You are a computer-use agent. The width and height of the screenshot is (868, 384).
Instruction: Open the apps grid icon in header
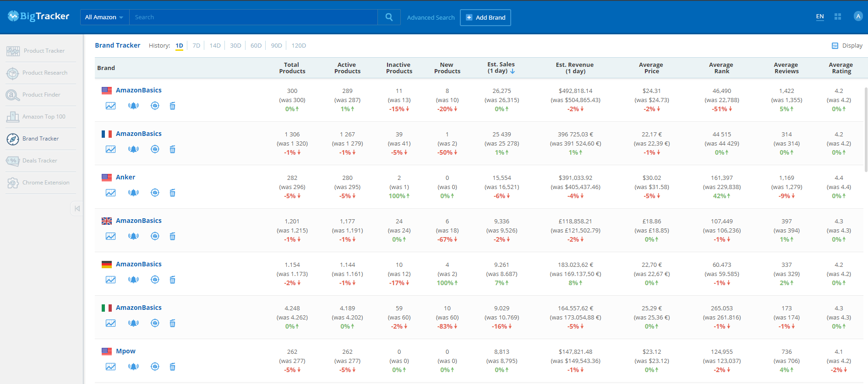tap(838, 16)
